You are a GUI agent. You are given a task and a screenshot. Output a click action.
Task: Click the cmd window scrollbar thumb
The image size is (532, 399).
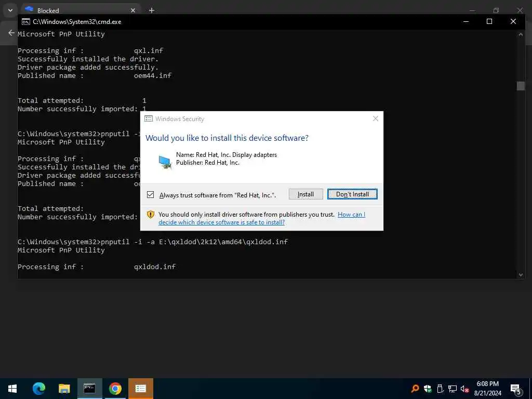click(521, 86)
